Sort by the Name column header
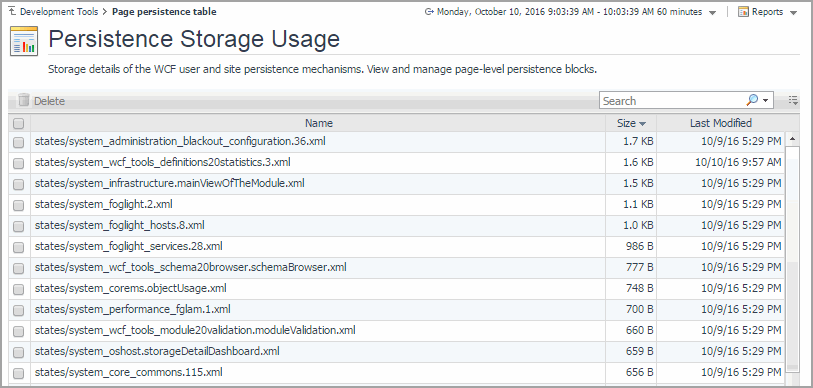The width and height of the screenshot is (813, 388). (x=318, y=123)
